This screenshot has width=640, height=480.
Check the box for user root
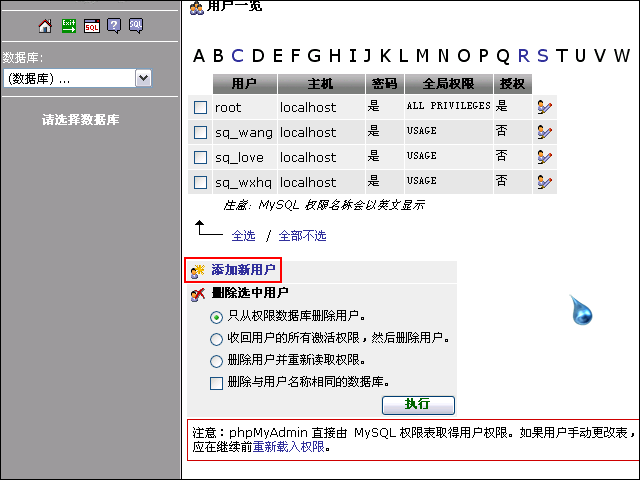[200, 108]
